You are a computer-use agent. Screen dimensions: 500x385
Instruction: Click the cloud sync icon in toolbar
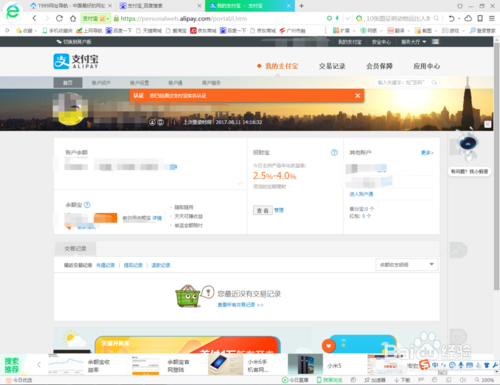tap(468, 18)
